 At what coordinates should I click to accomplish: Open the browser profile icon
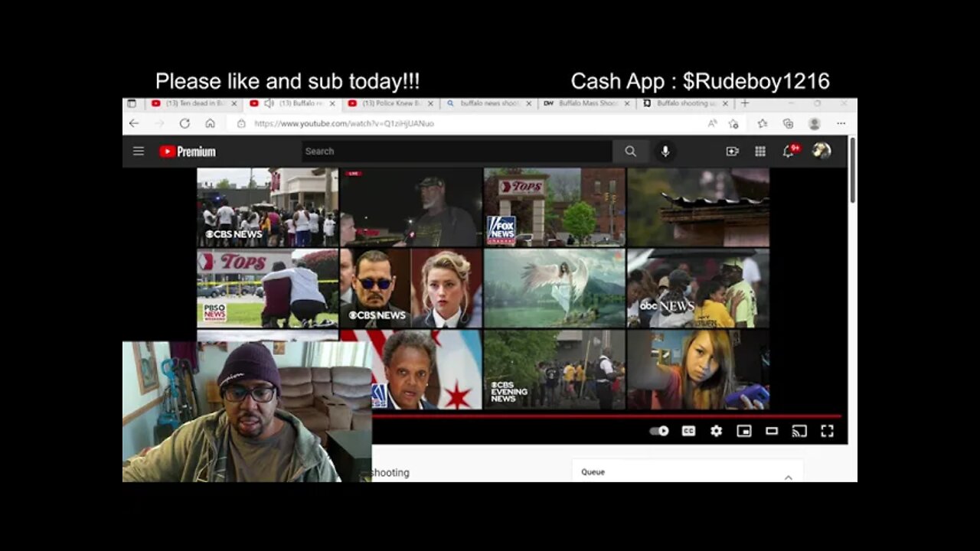(814, 123)
